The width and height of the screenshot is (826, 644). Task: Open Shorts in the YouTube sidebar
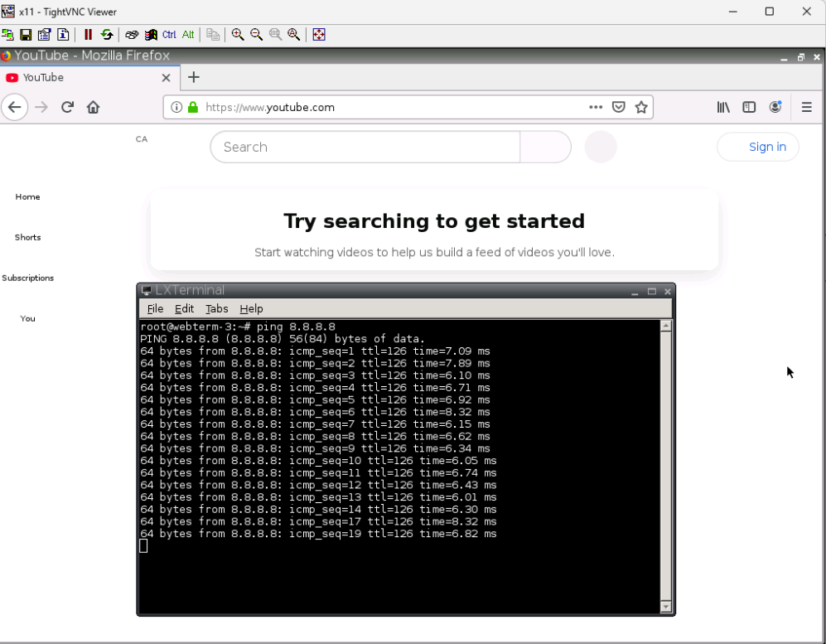point(27,237)
